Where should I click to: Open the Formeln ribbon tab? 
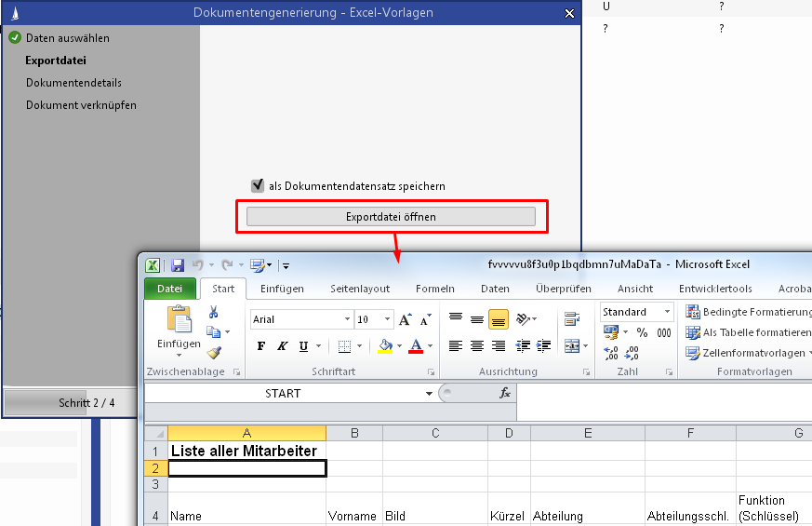pos(434,289)
